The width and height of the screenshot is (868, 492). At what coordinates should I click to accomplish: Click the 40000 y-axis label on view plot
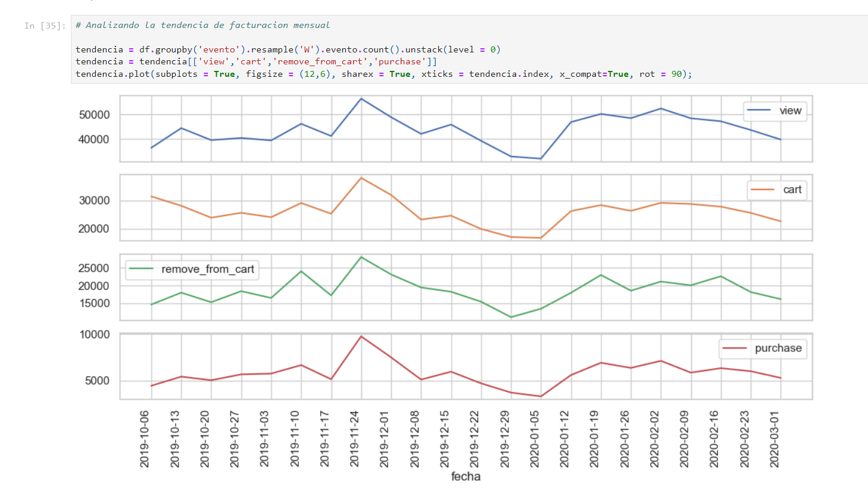94,139
